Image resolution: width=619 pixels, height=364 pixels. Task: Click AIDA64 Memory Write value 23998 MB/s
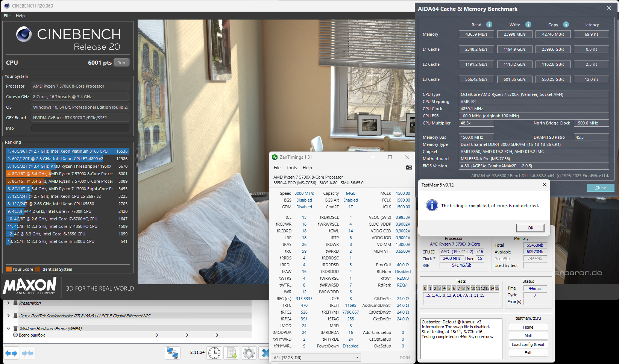click(x=514, y=34)
